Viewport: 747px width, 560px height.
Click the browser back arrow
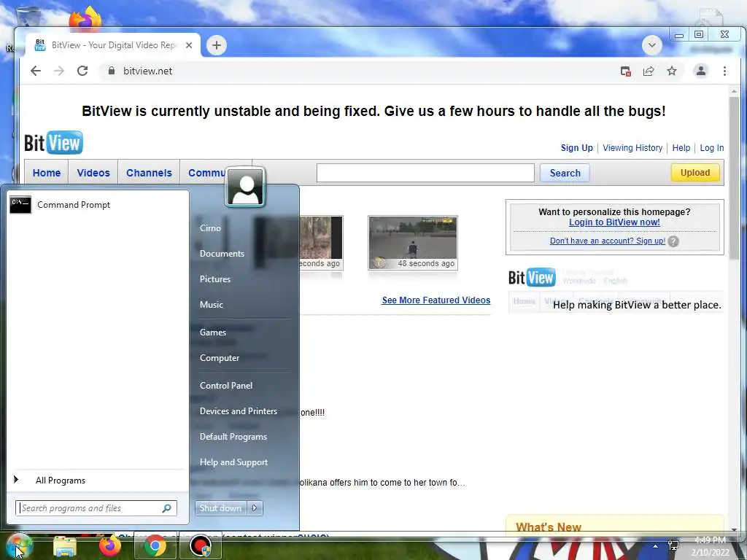(36, 71)
